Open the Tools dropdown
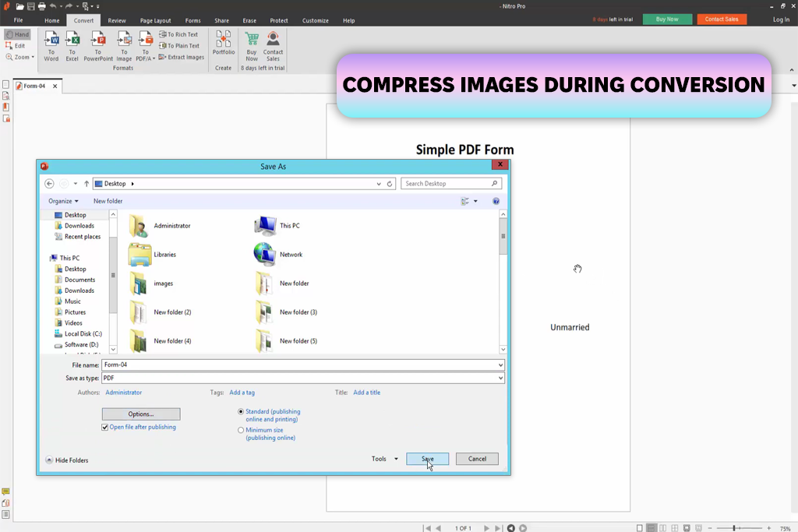798x532 pixels. (x=385, y=459)
